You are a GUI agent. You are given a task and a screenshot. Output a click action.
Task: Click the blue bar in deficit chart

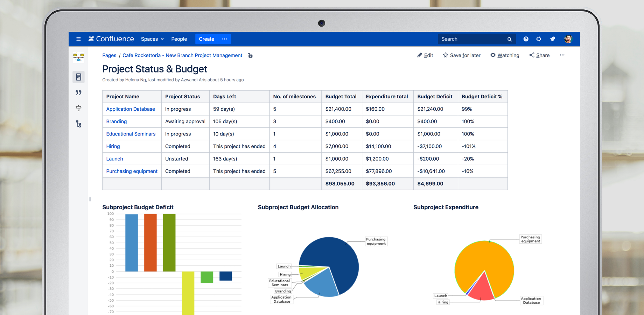[x=132, y=243]
